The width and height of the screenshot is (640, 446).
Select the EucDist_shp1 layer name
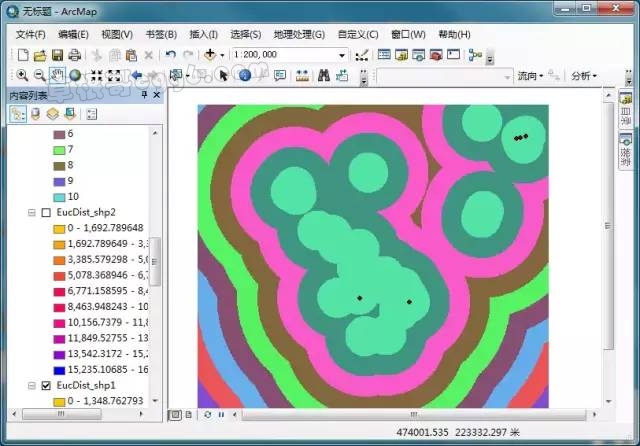click(x=85, y=385)
